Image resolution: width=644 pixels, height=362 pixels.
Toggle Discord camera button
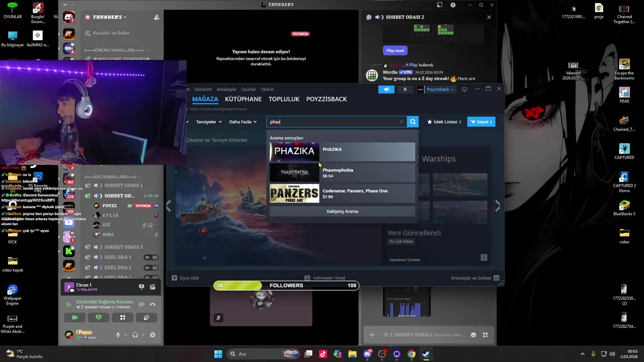point(75,317)
